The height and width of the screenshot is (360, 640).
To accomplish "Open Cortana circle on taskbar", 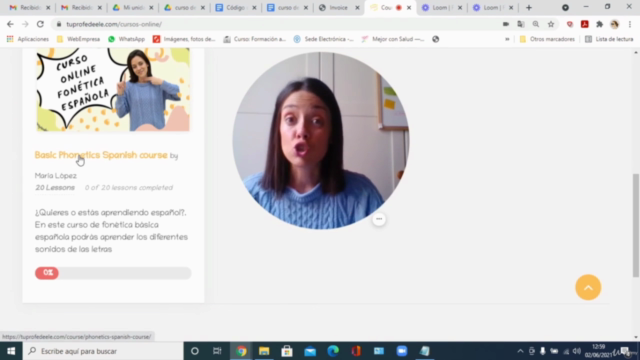I will pyautogui.click(x=195, y=351).
